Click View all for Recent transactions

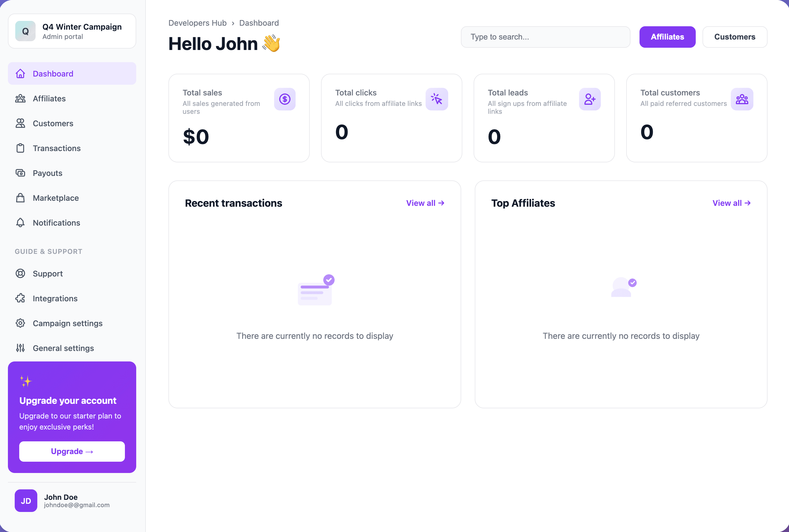425,203
